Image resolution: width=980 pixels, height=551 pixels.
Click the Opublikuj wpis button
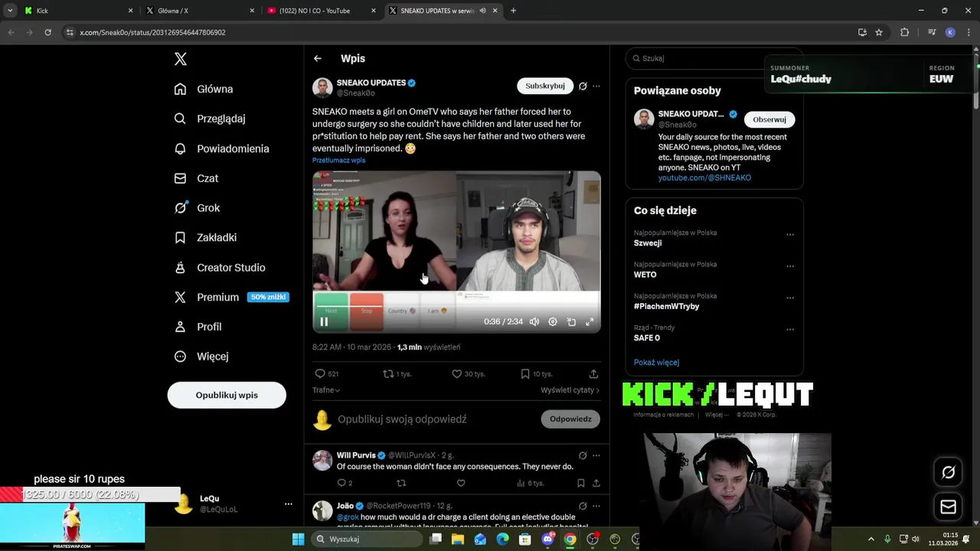coord(227,395)
